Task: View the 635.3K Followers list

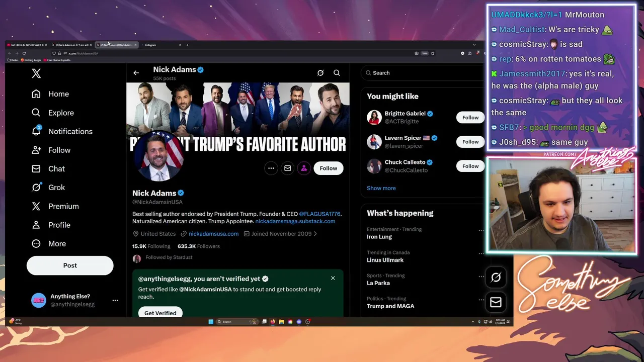Action: tap(198, 246)
